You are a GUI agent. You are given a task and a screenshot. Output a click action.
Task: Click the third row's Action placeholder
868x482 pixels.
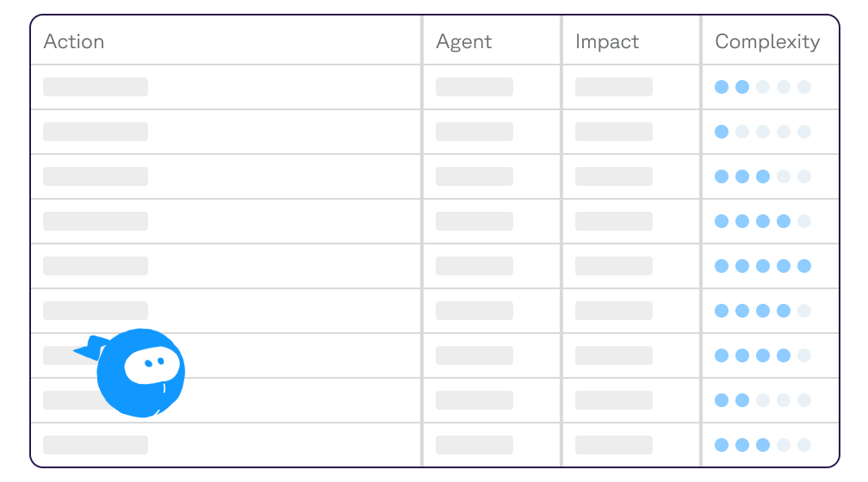pyautogui.click(x=96, y=176)
